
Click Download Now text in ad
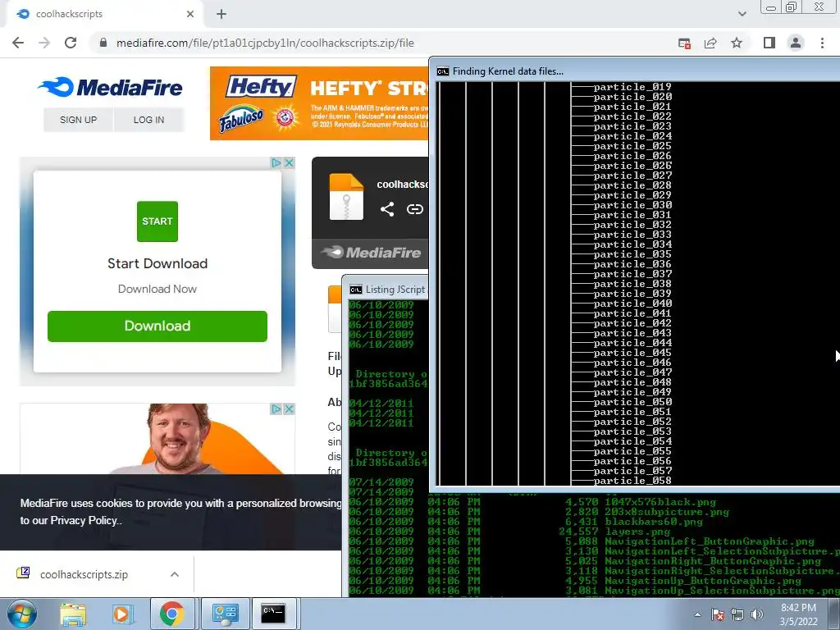coord(157,289)
